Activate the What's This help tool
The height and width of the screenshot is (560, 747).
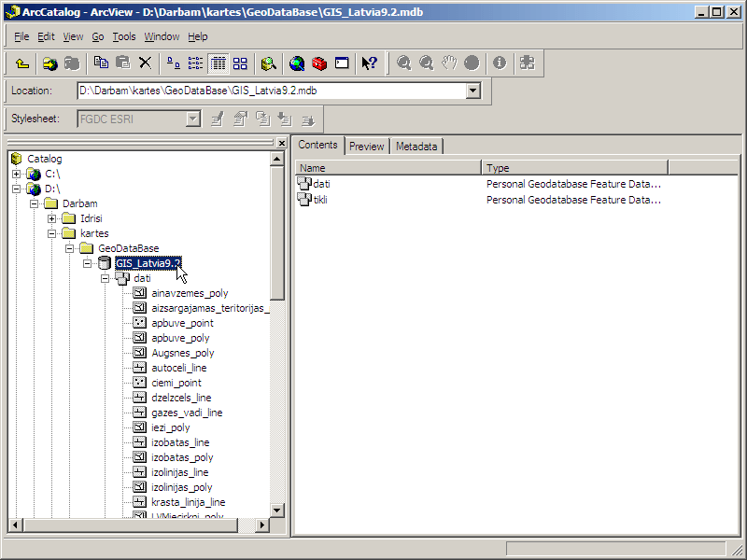coord(369,63)
